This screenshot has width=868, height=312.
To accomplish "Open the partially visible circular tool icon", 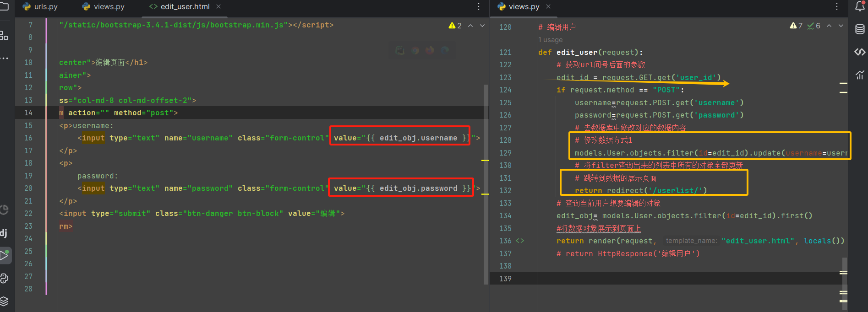I will click(4, 210).
